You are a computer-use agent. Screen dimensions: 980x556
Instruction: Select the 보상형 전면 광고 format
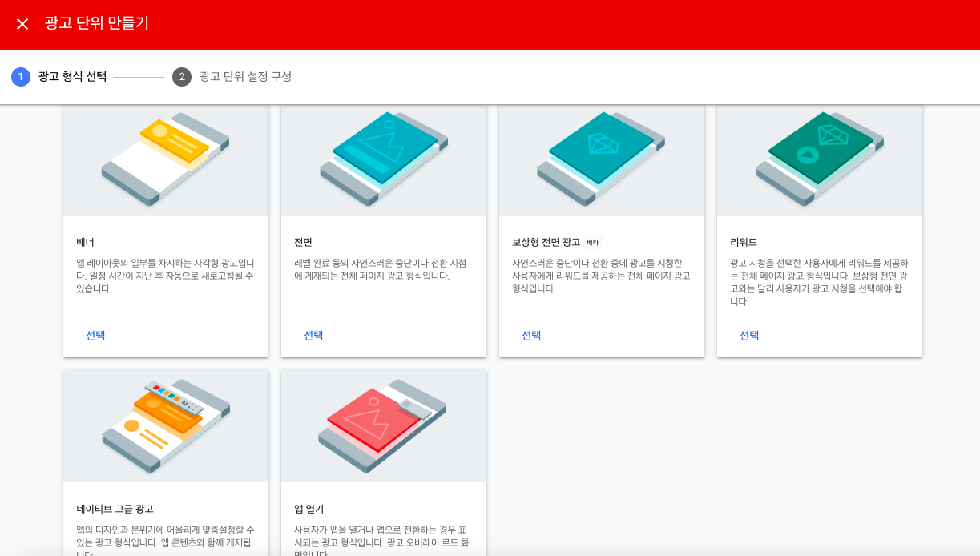531,336
